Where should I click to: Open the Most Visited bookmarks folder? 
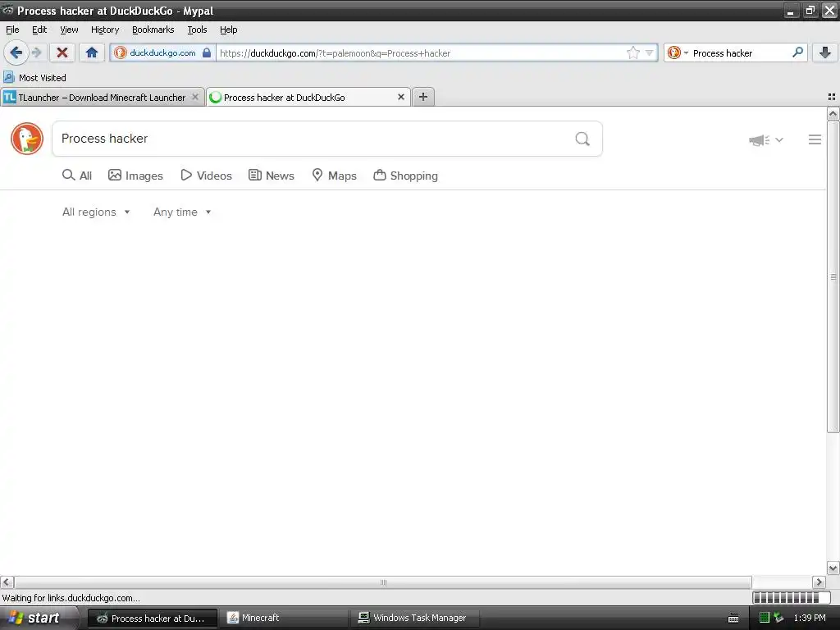tap(34, 78)
